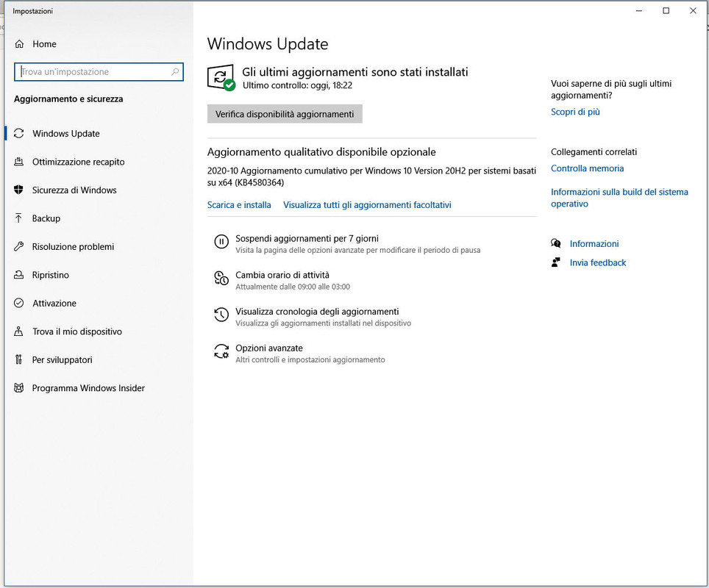Click the update status icon with green check
This screenshot has width=709, height=588.
click(221, 77)
